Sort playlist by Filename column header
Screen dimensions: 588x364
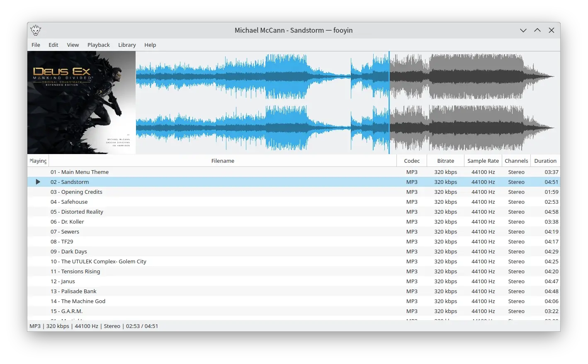[223, 161]
